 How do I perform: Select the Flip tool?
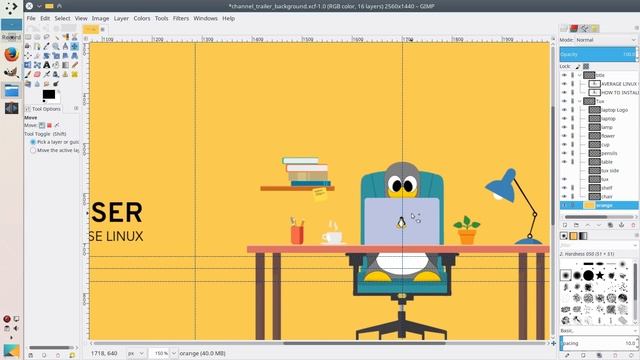[28, 65]
